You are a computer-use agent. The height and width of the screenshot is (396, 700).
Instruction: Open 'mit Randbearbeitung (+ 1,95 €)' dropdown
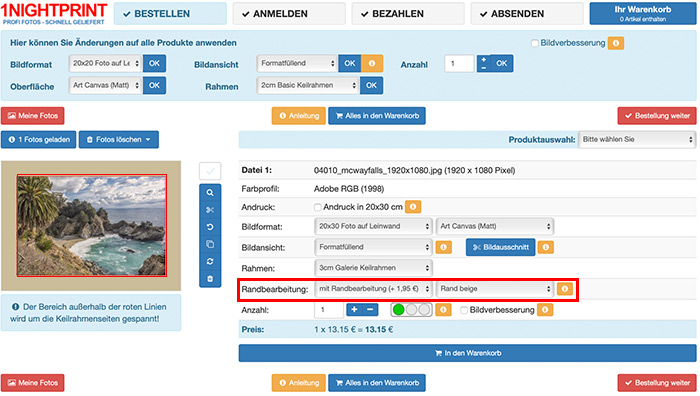(x=373, y=289)
